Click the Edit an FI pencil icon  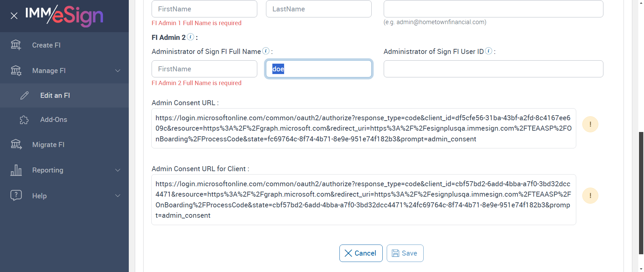pos(24,95)
